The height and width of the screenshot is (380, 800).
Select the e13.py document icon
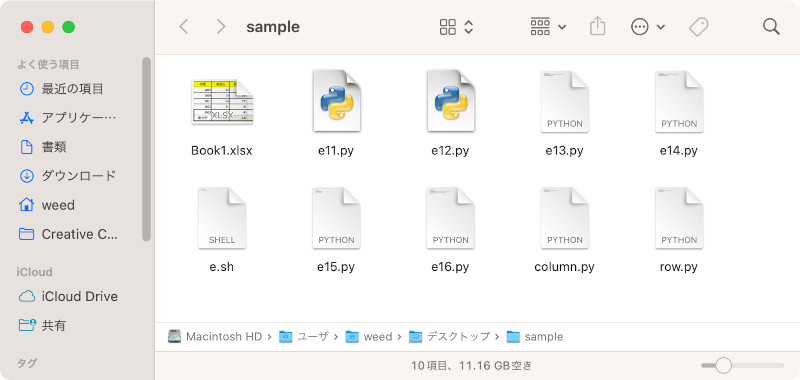(565, 102)
